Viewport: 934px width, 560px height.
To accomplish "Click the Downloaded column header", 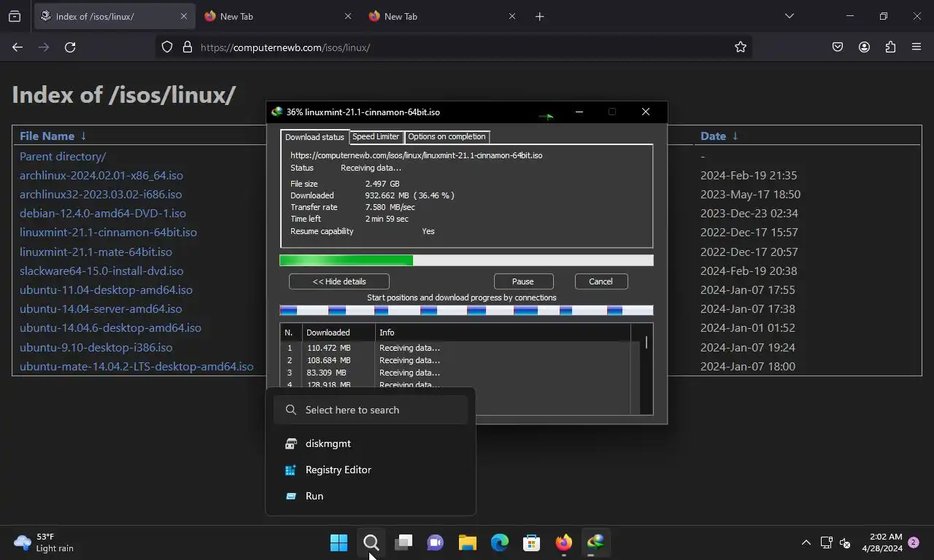I will click(339, 332).
